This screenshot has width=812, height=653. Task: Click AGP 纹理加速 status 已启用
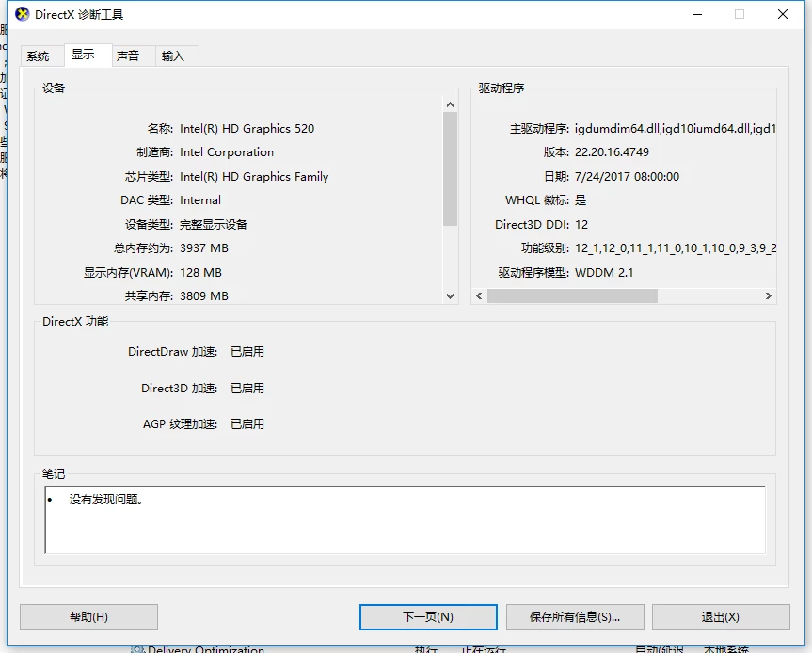(247, 424)
